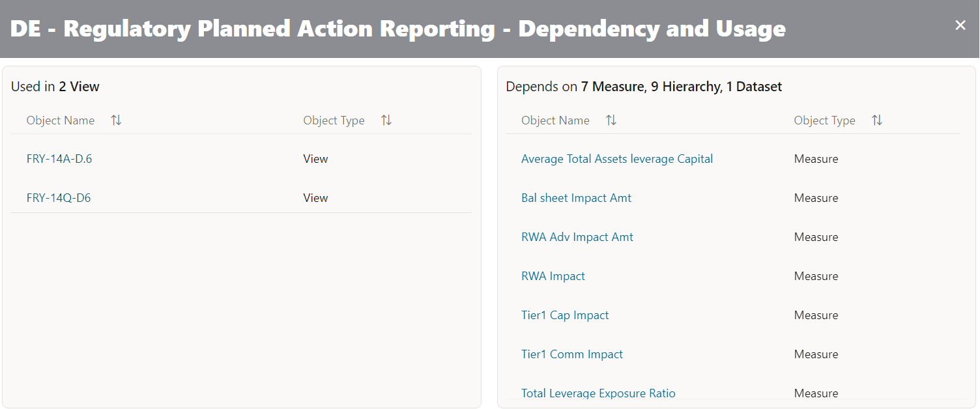Select Measure cell in Tier1 Cap Impact row
The image size is (980, 409).
(816, 315)
